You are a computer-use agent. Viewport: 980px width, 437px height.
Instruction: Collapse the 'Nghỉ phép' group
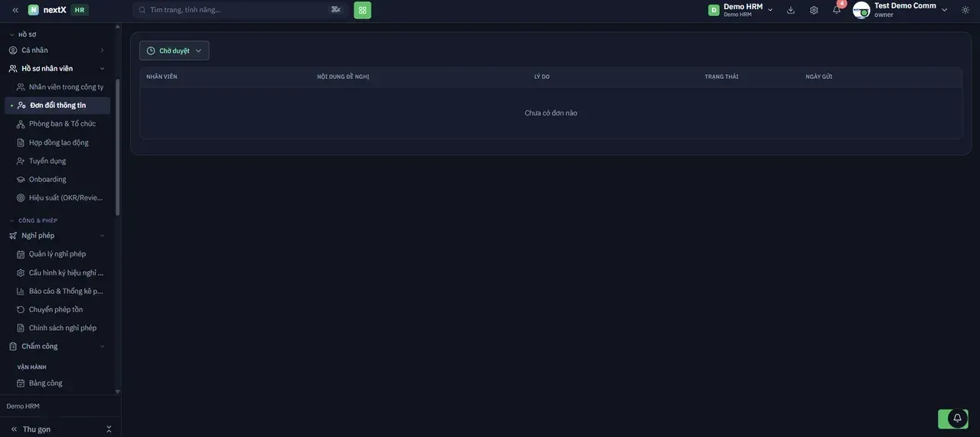(57, 235)
